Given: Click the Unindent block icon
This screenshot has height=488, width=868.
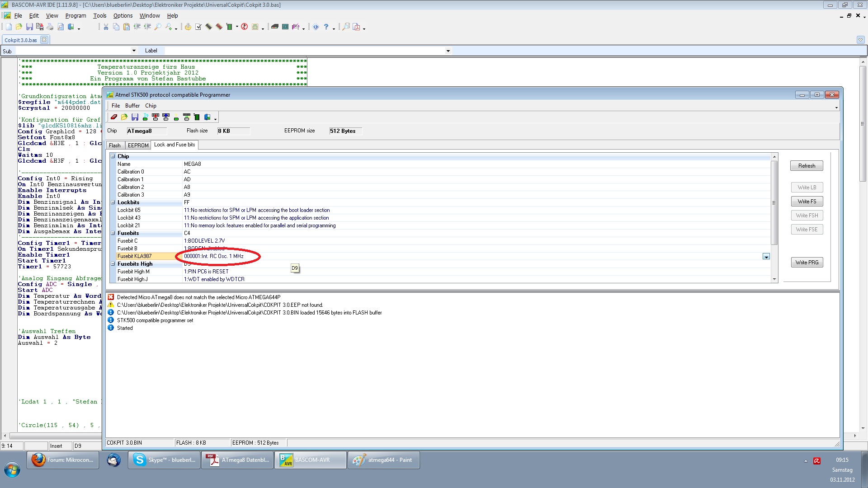Looking at the screenshot, I should click(x=147, y=27).
